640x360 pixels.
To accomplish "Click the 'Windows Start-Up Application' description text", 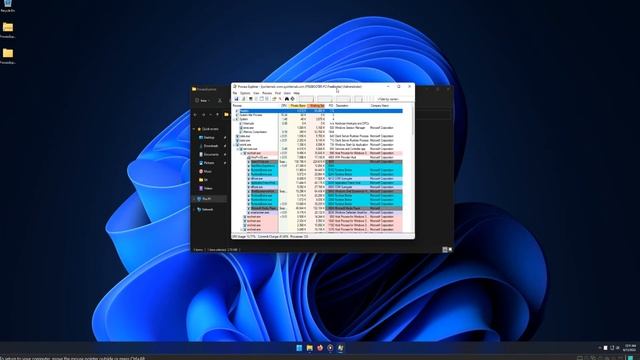I will click(352, 144).
